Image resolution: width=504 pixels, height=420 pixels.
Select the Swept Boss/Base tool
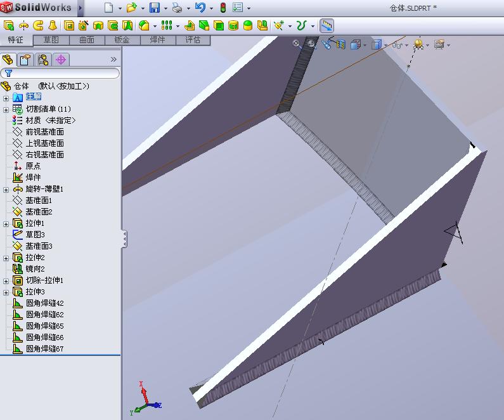tap(38, 25)
